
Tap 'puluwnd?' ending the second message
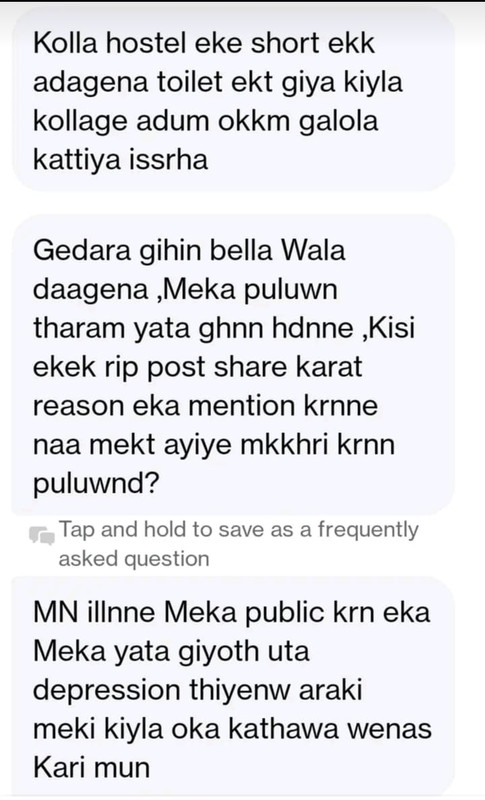point(96,483)
